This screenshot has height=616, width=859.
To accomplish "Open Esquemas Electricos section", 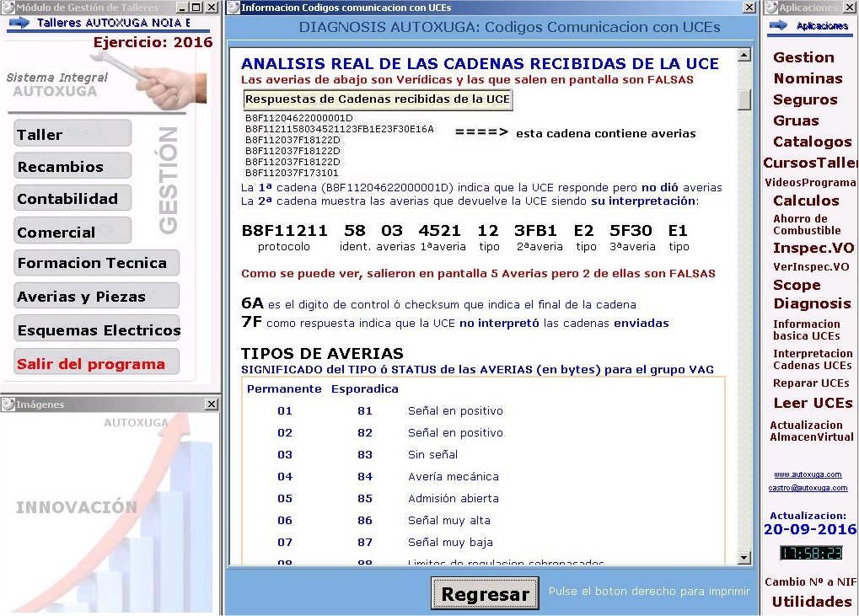I will point(96,329).
